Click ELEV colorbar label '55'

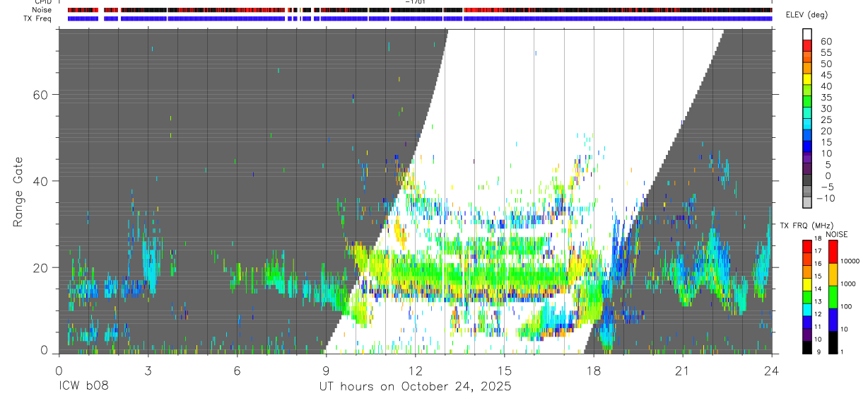[826, 53]
